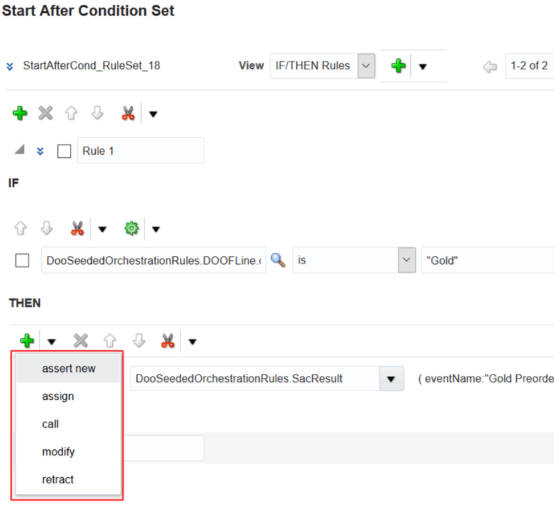Open the arrow menu beside the rule scissors icon
The height and width of the screenshot is (508, 560).
point(153,114)
